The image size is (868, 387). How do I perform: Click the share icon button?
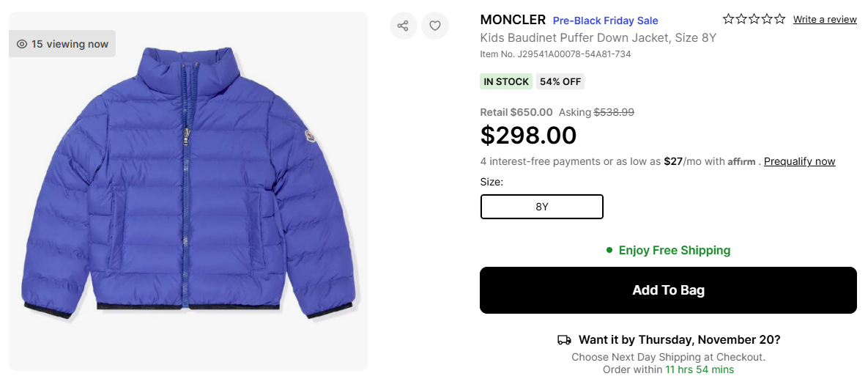click(403, 26)
